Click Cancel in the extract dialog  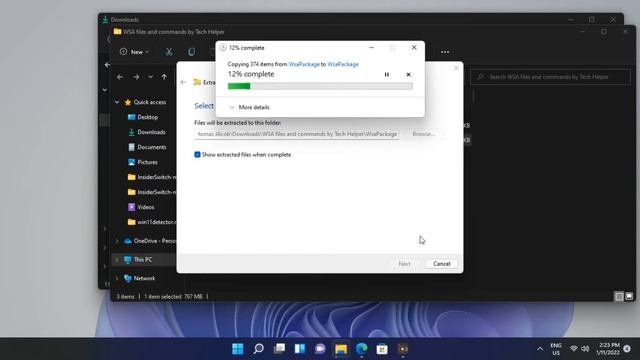442,264
